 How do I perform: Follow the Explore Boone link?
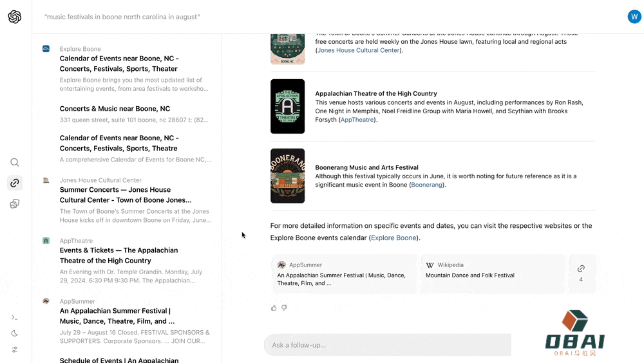393,237
